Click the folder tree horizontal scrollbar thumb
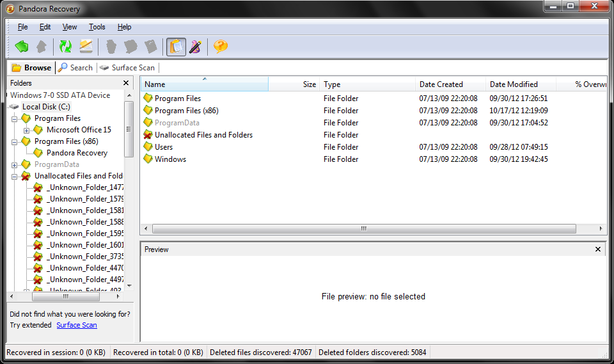The image size is (614, 364). click(x=66, y=297)
